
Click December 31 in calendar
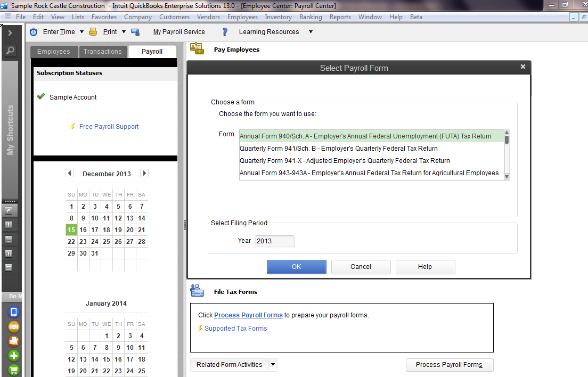[x=95, y=253]
